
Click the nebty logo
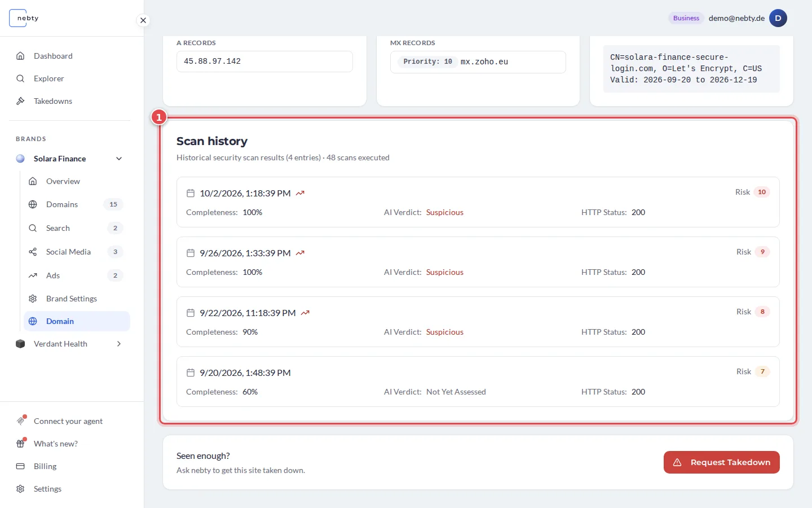coord(25,18)
